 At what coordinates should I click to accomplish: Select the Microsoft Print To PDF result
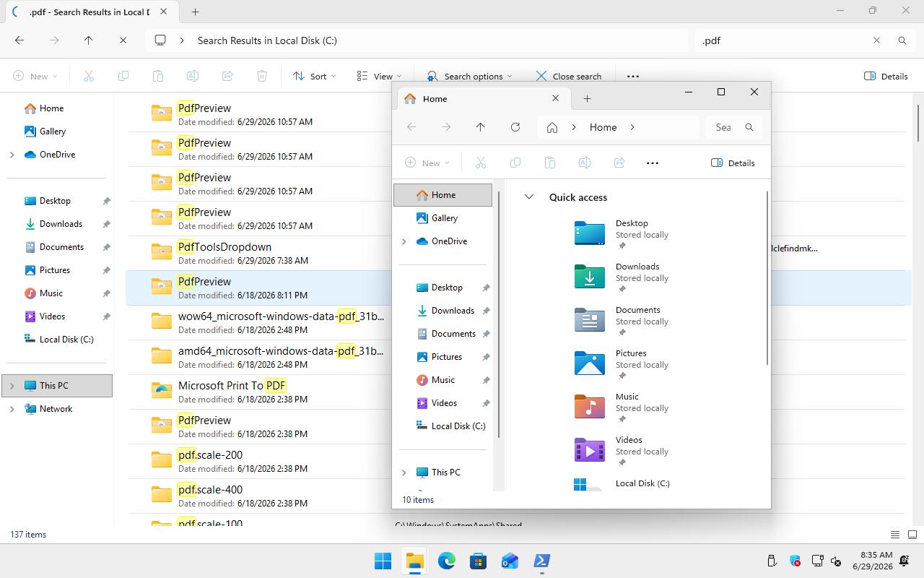tap(260, 392)
